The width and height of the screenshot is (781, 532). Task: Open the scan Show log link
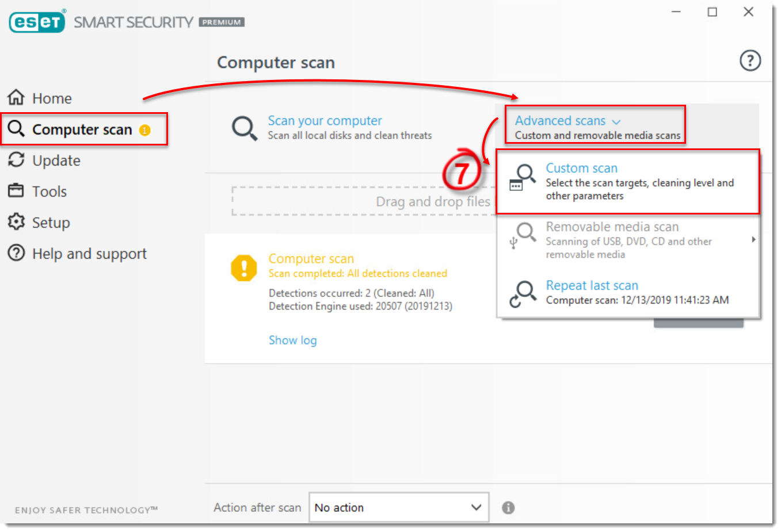pyautogui.click(x=293, y=340)
